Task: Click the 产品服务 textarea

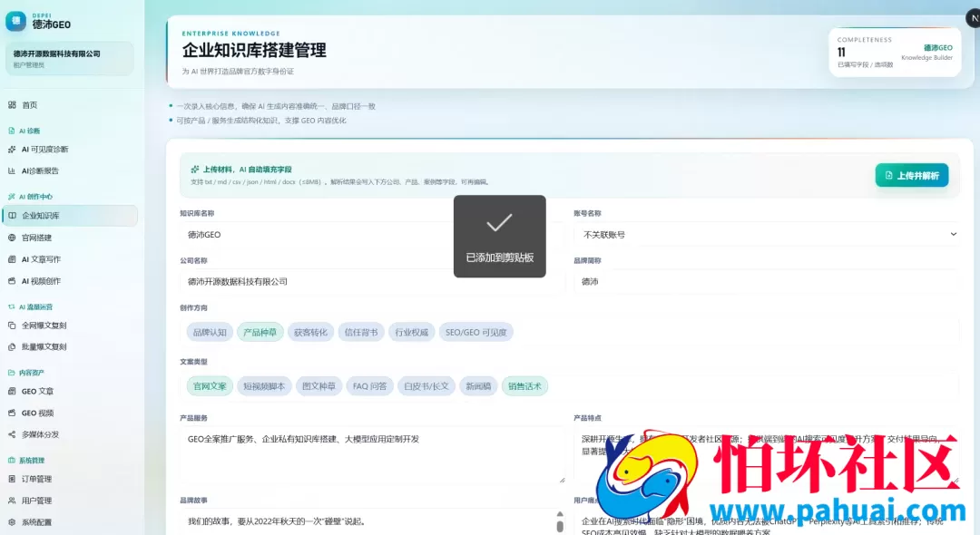Action: point(373,455)
